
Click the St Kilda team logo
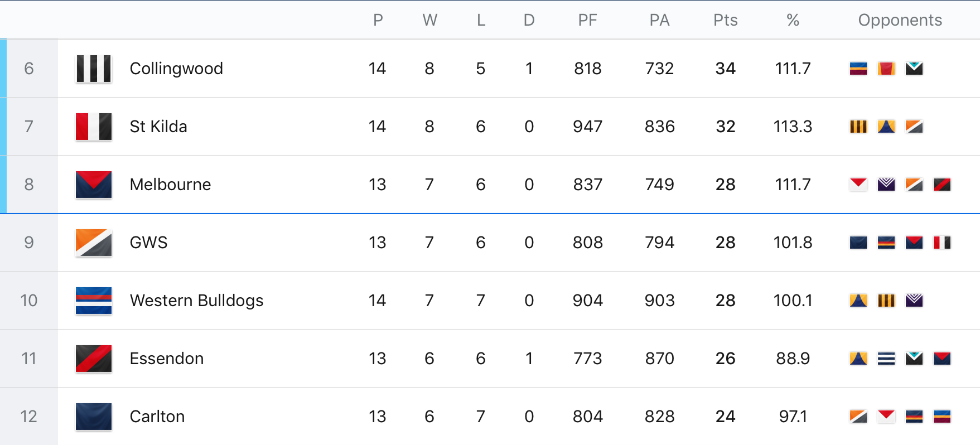coord(94,127)
